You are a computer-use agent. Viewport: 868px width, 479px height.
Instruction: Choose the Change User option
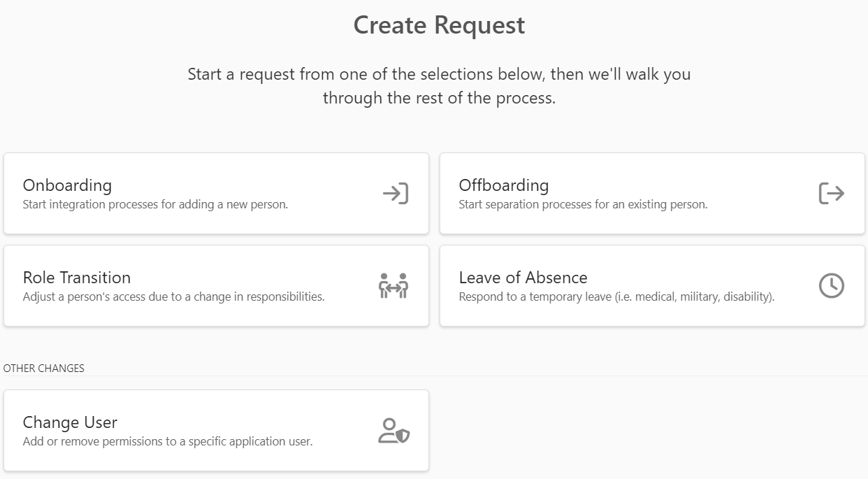tap(70, 422)
